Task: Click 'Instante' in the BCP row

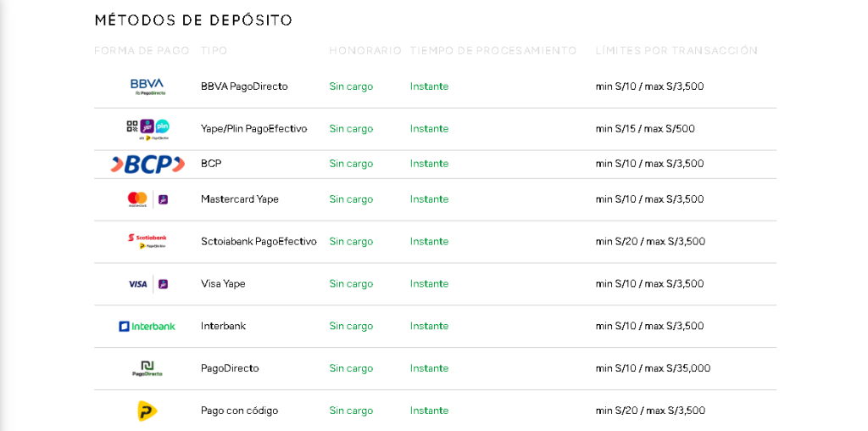Action: [x=429, y=164]
